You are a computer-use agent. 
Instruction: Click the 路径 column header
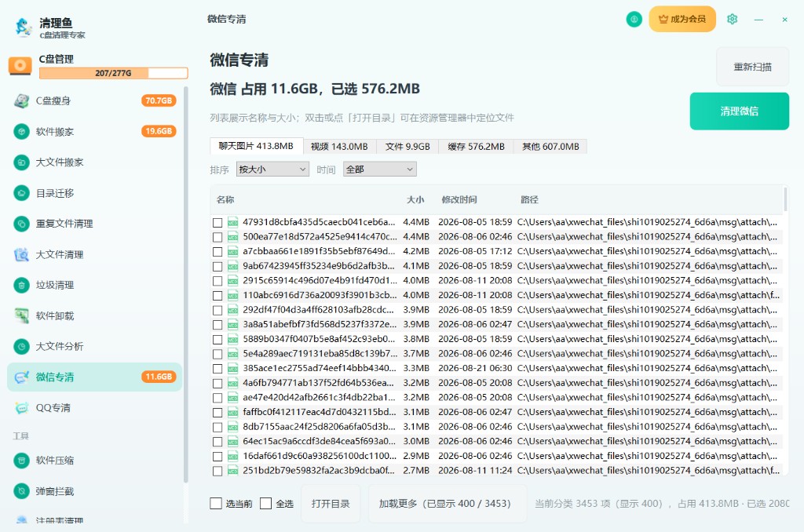(530, 200)
